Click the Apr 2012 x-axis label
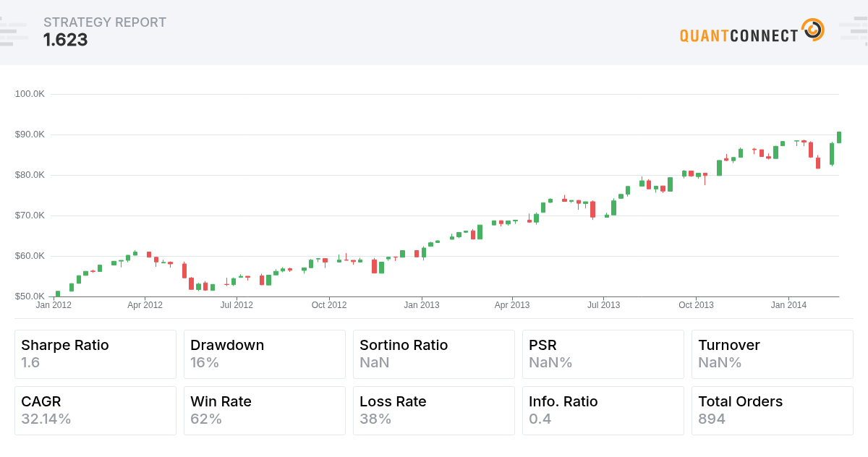The image size is (868, 457). coord(145,305)
